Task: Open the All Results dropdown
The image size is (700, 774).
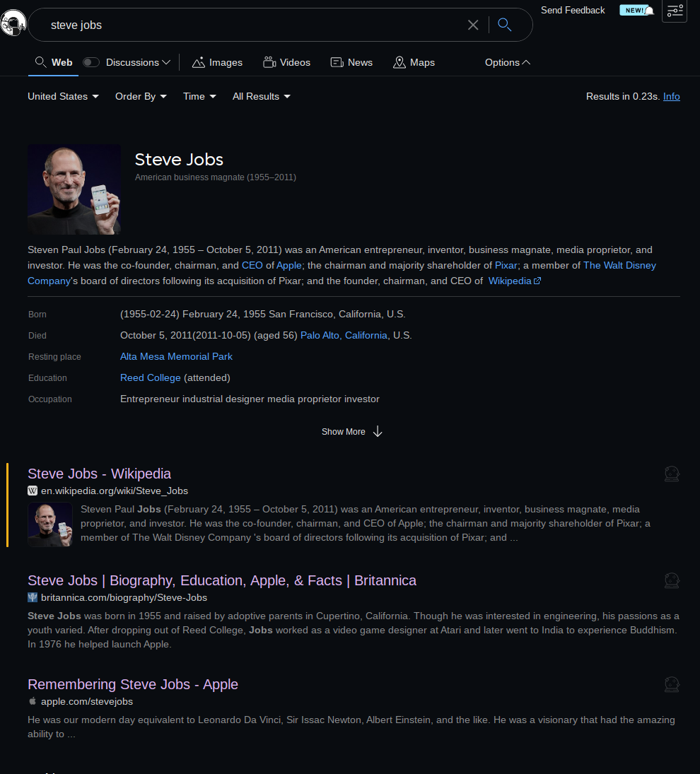Action: (x=261, y=97)
